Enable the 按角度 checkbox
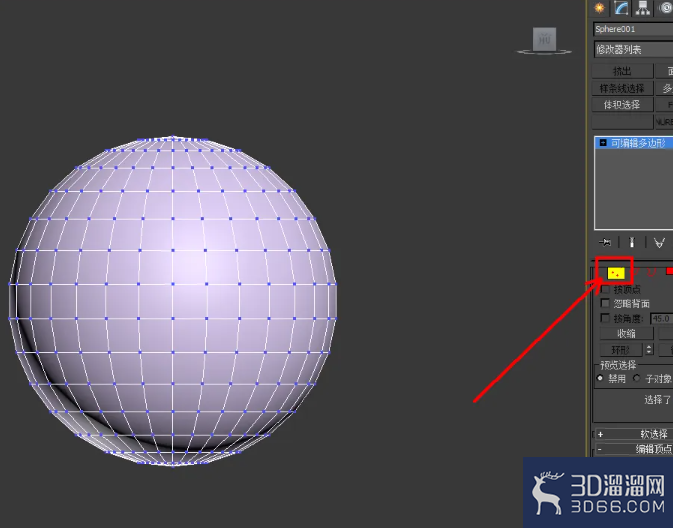673x528 pixels. click(605, 318)
